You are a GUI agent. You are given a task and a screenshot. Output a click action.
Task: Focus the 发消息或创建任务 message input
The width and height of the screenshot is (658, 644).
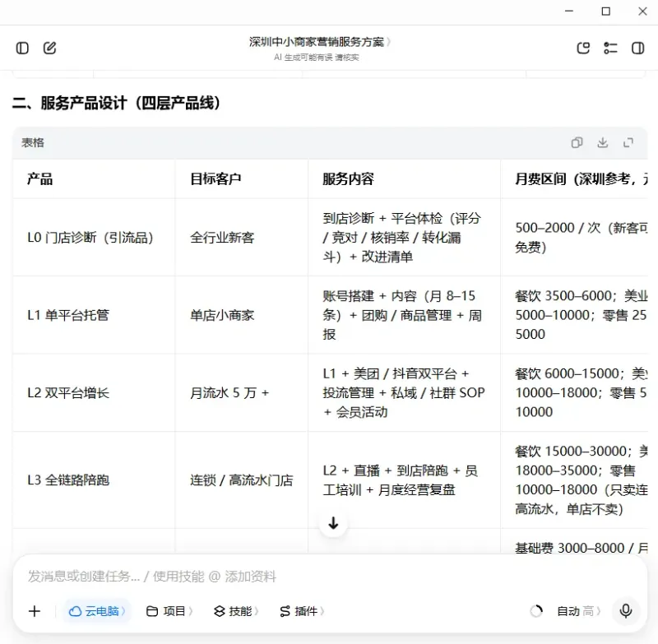tap(330, 576)
